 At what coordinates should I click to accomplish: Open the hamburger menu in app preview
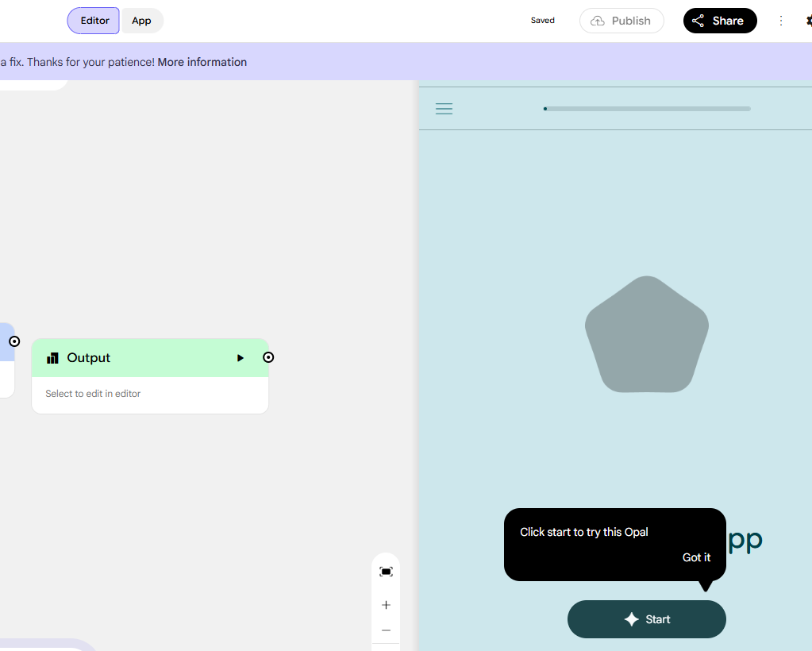[x=444, y=109]
